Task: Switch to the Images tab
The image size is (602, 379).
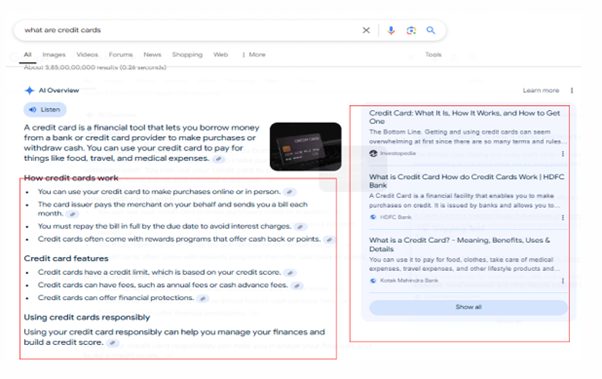Action: pos(54,55)
